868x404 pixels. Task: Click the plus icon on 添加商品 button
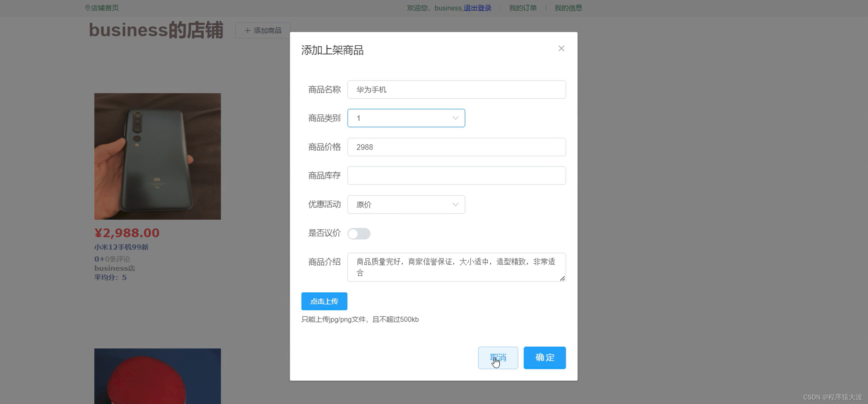click(x=247, y=31)
